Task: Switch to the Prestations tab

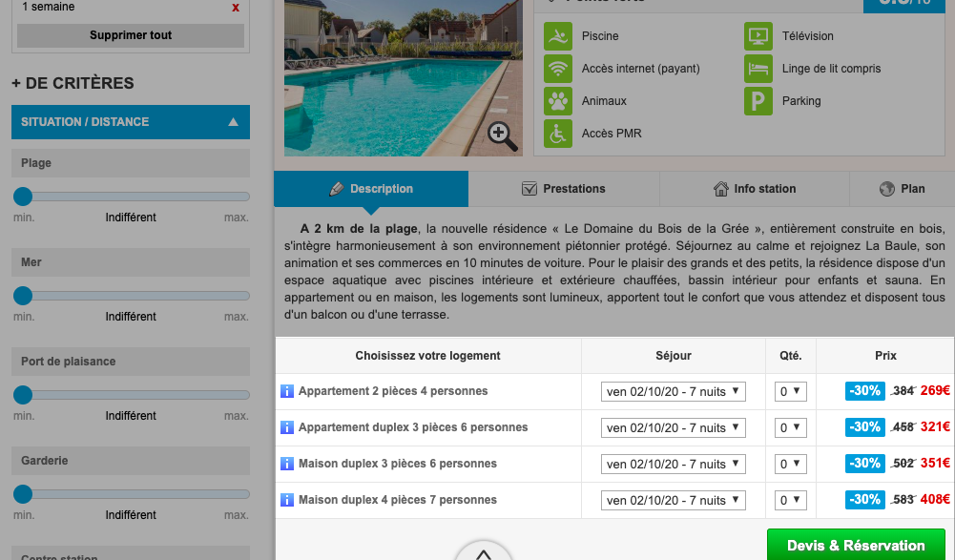Action: [564, 189]
